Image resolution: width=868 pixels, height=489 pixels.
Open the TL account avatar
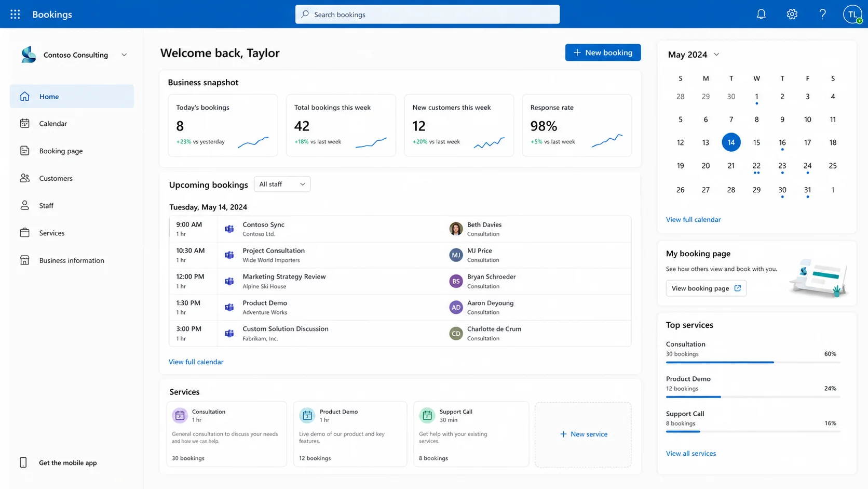coord(852,14)
